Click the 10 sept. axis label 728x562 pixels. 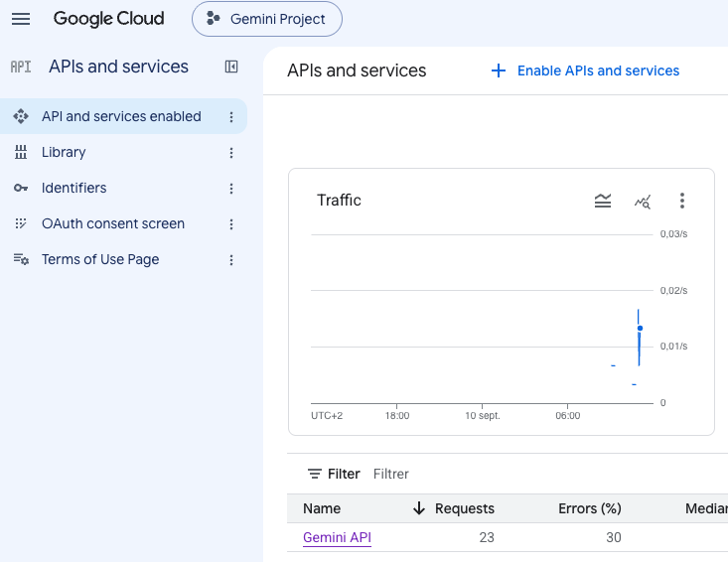point(483,415)
